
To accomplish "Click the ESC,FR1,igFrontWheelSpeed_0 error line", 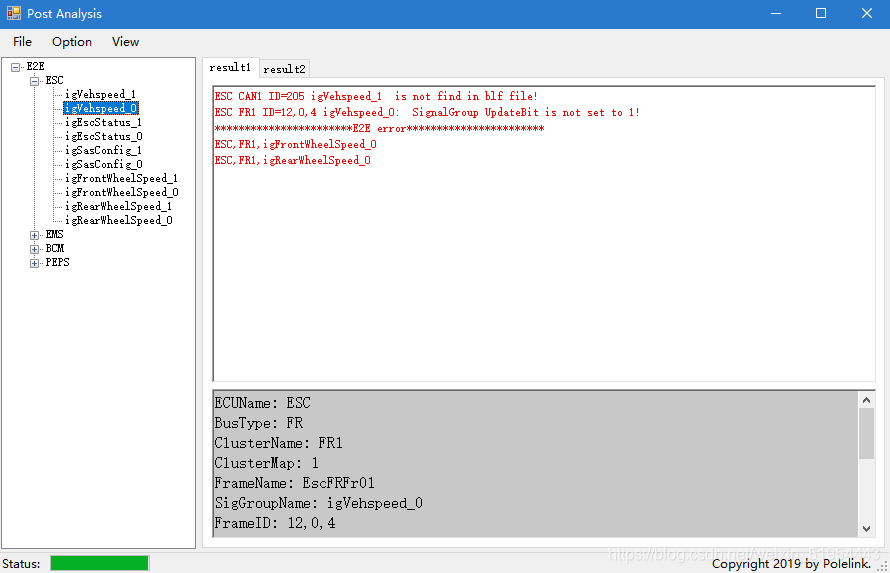I will (x=296, y=145).
